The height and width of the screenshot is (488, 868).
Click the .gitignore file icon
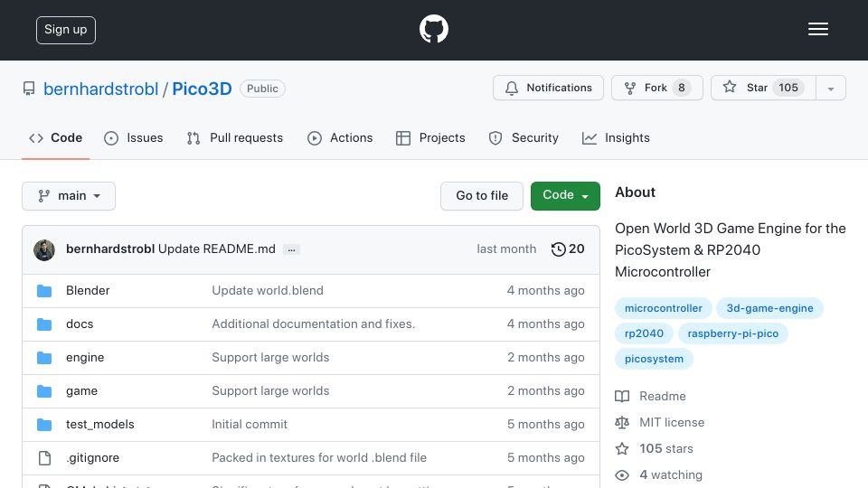click(44, 458)
